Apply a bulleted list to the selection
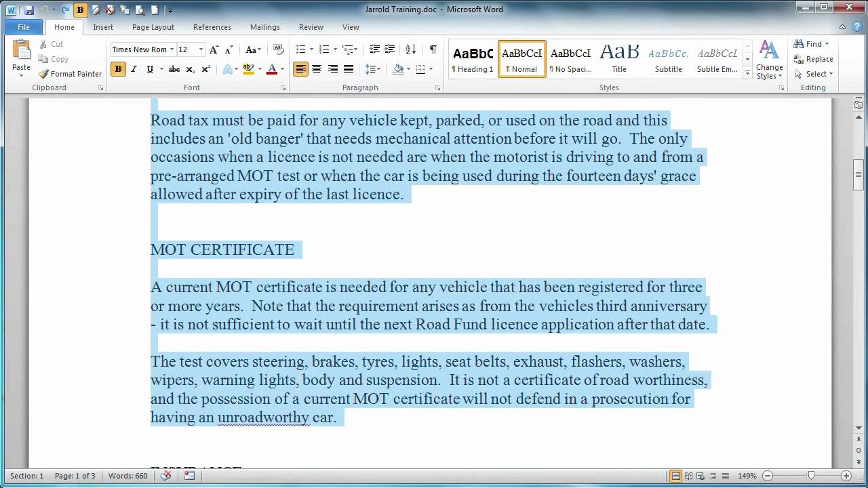This screenshot has height=488, width=868. tap(301, 49)
